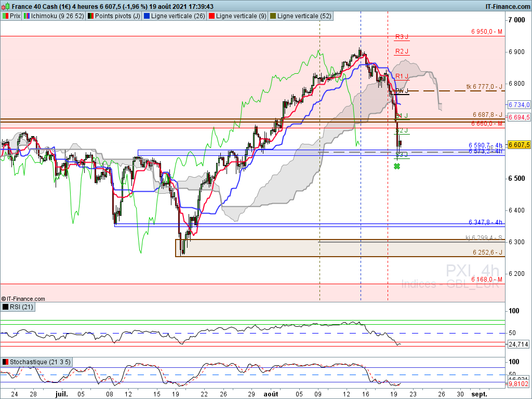
Task: Click the R1 J pivot label
Action: point(402,76)
